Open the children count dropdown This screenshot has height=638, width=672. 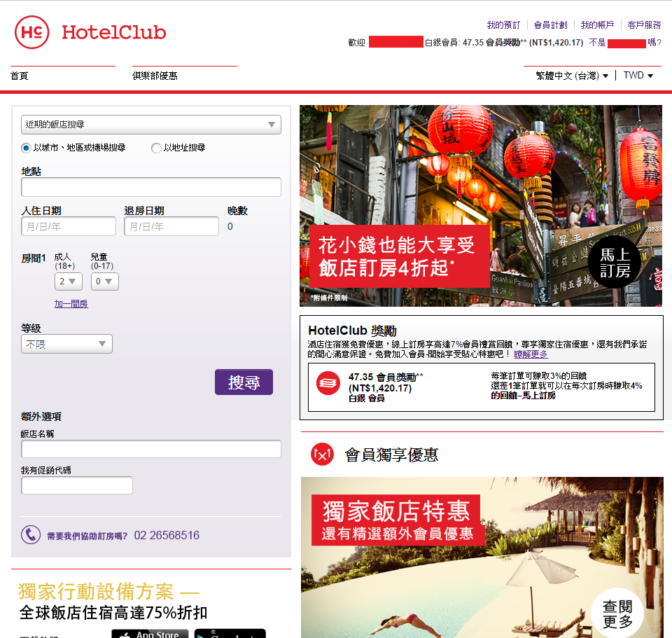[104, 282]
